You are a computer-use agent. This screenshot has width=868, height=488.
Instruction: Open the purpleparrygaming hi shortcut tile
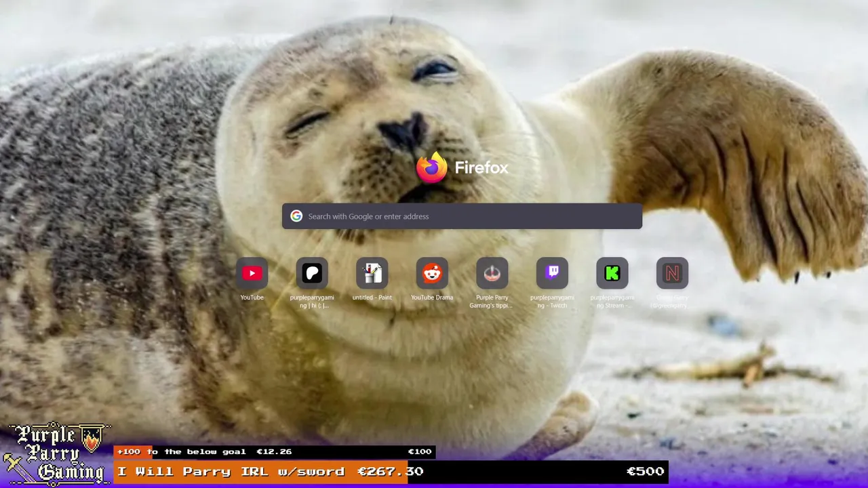click(312, 273)
